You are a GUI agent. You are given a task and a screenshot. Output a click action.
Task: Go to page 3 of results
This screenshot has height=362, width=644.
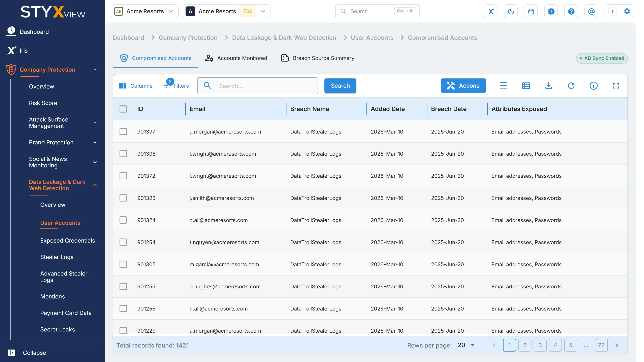pos(540,345)
